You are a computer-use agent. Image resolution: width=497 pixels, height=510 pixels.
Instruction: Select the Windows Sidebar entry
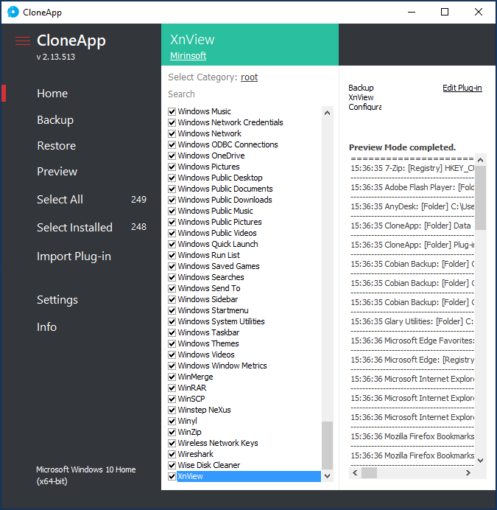pyautogui.click(x=208, y=299)
